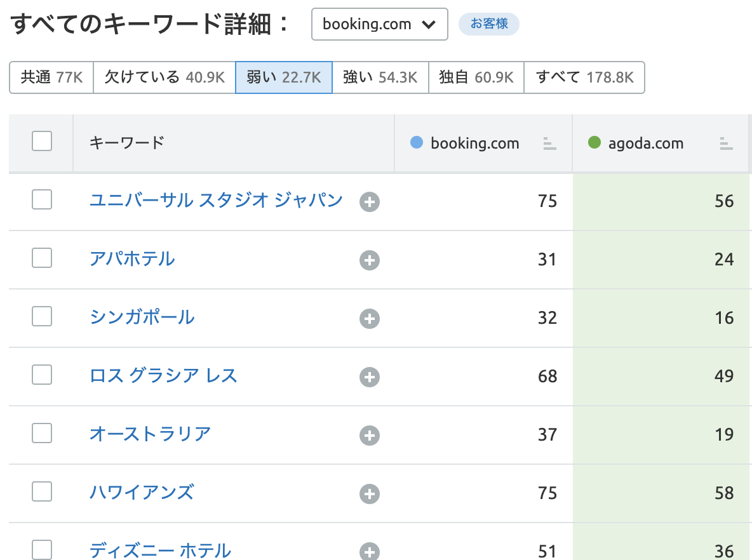Image resolution: width=752 pixels, height=560 pixels.
Task: Sort by booking.com column sort icon
Action: (x=549, y=143)
